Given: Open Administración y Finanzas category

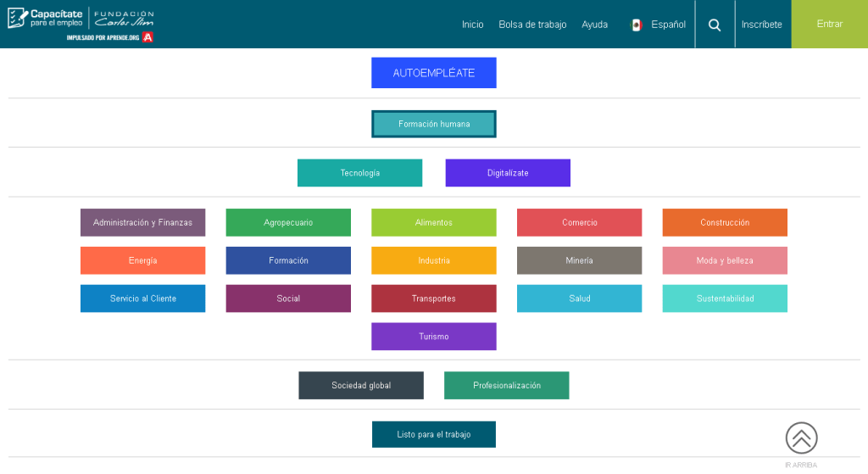Looking at the screenshot, I should point(142,222).
